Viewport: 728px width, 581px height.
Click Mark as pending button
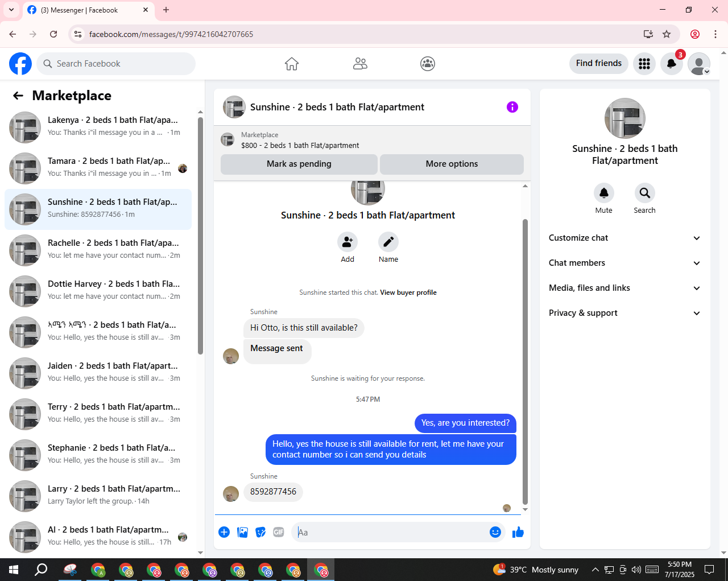pos(299,164)
